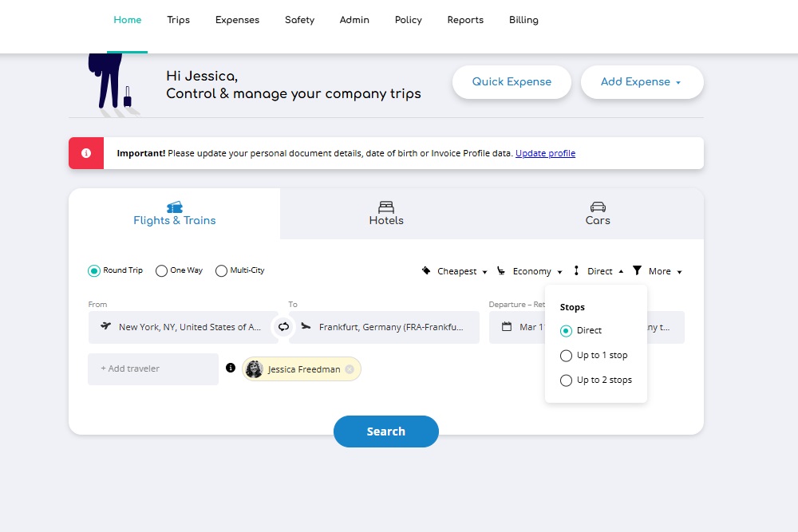Select the Round Trip option
The width and height of the screenshot is (798, 532).
(93, 270)
